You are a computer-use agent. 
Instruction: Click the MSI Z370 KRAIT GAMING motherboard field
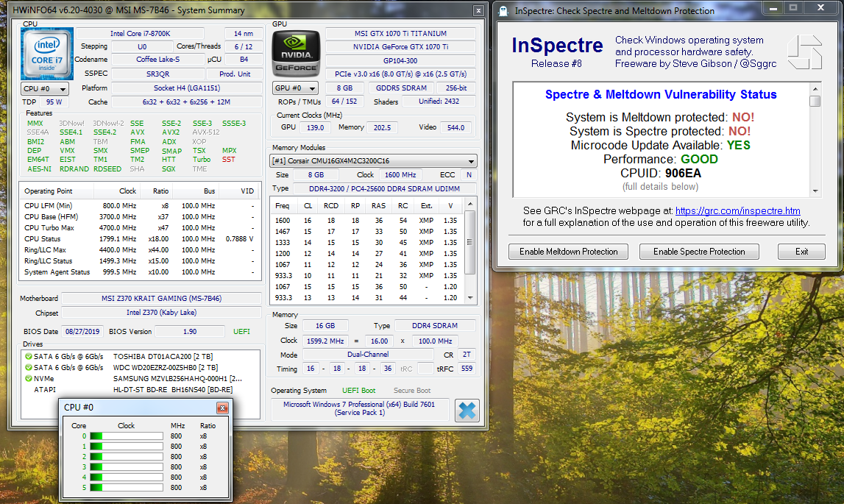coord(161,298)
